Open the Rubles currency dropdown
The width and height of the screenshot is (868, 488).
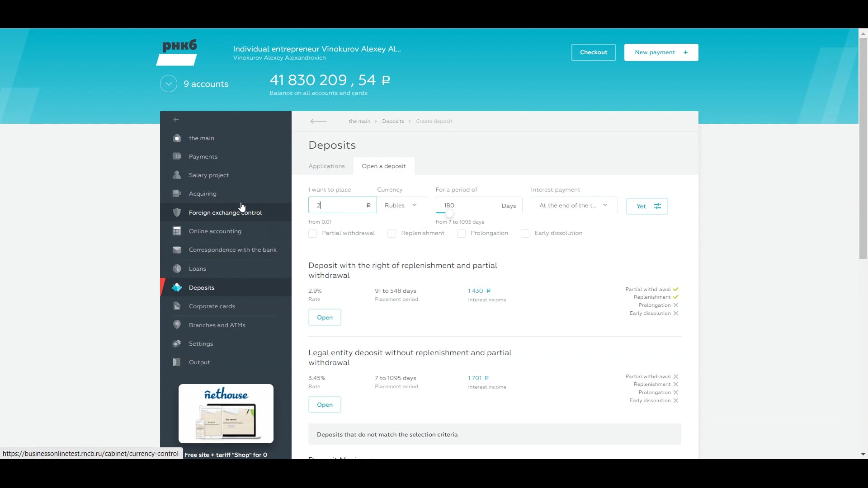(x=402, y=205)
